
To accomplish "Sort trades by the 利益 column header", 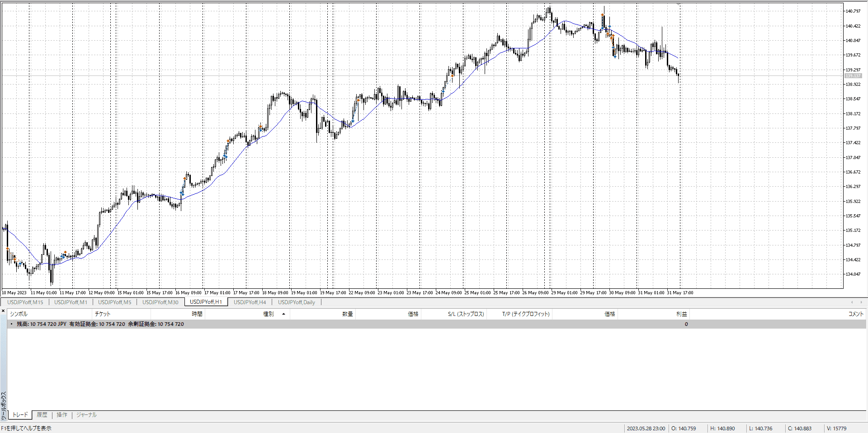I will 681,314.
